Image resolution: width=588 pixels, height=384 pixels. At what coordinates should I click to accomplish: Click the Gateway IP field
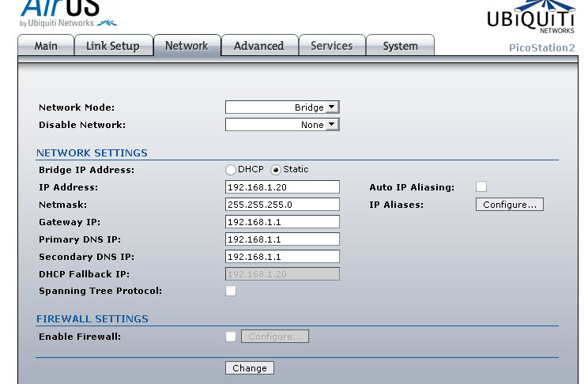click(x=282, y=221)
